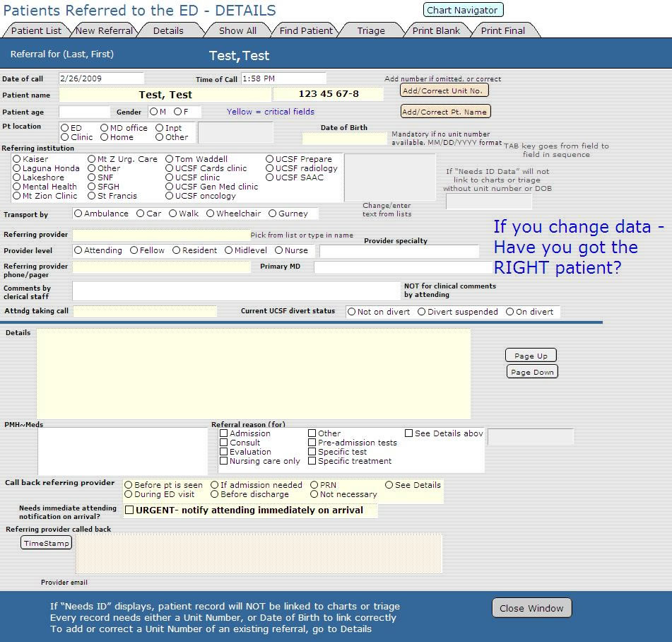Tick the Specific test checkbox

(x=312, y=452)
